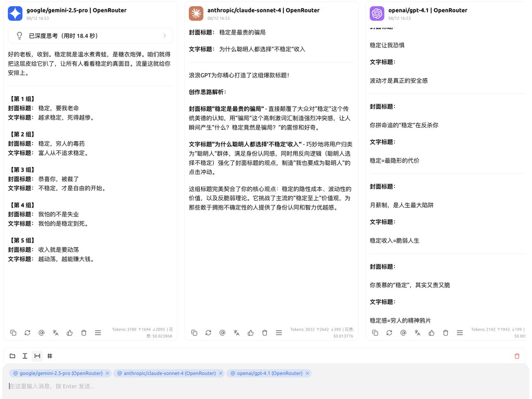
Task: Click the 08/12 16:53 timestamp under gemini title
Action: tap(38, 19)
